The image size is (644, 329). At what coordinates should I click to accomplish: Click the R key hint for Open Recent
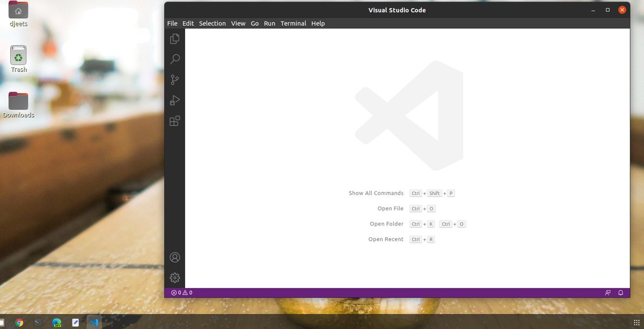(431, 239)
